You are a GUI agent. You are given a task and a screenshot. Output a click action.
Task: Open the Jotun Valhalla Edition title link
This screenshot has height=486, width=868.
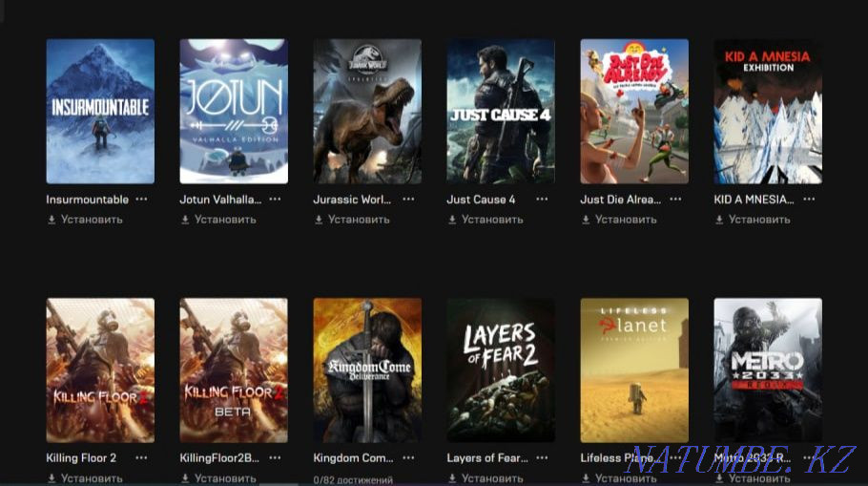pyautogui.click(x=219, y=200)
